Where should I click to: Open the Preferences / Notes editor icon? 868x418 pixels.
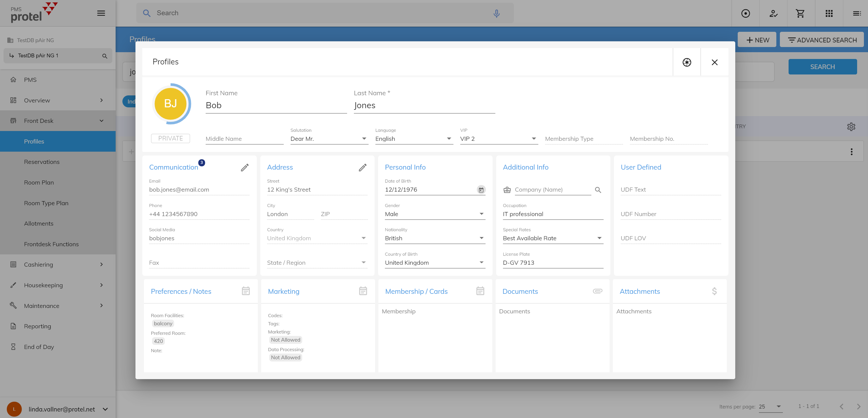(x=246, y=291)
